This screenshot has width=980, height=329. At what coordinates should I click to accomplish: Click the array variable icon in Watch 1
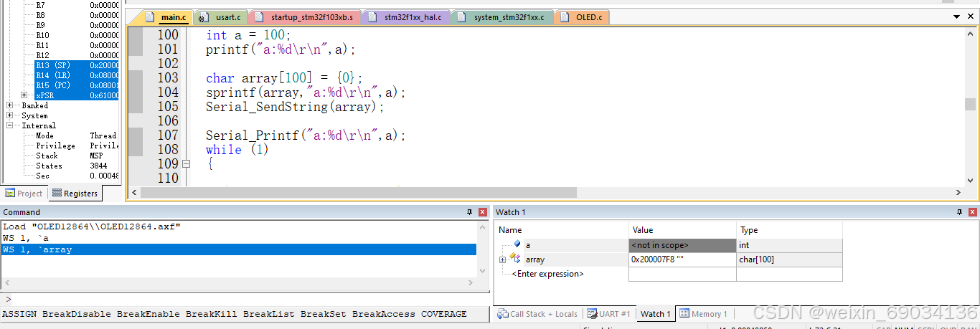(515, 259)
